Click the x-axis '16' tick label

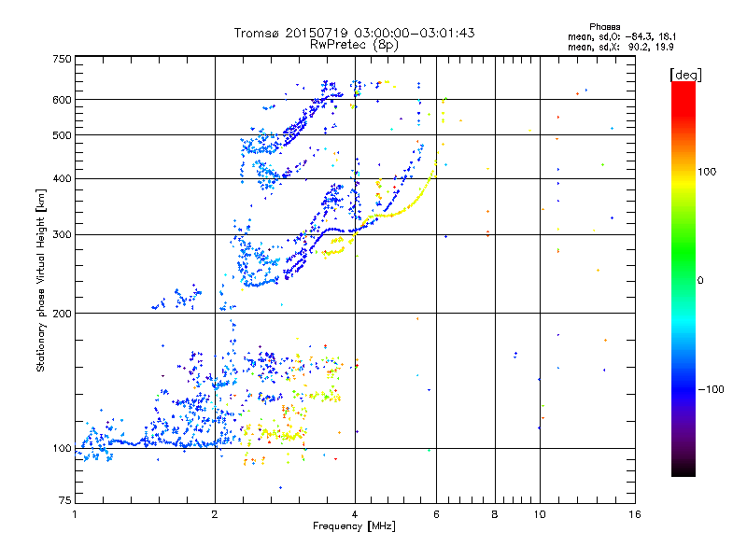pos(635,514)
